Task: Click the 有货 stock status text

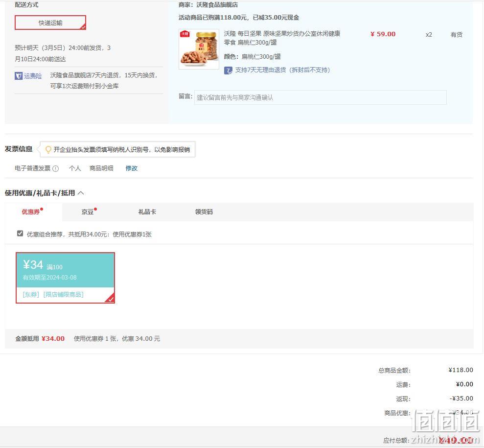Action: click(x=456, y=35)
